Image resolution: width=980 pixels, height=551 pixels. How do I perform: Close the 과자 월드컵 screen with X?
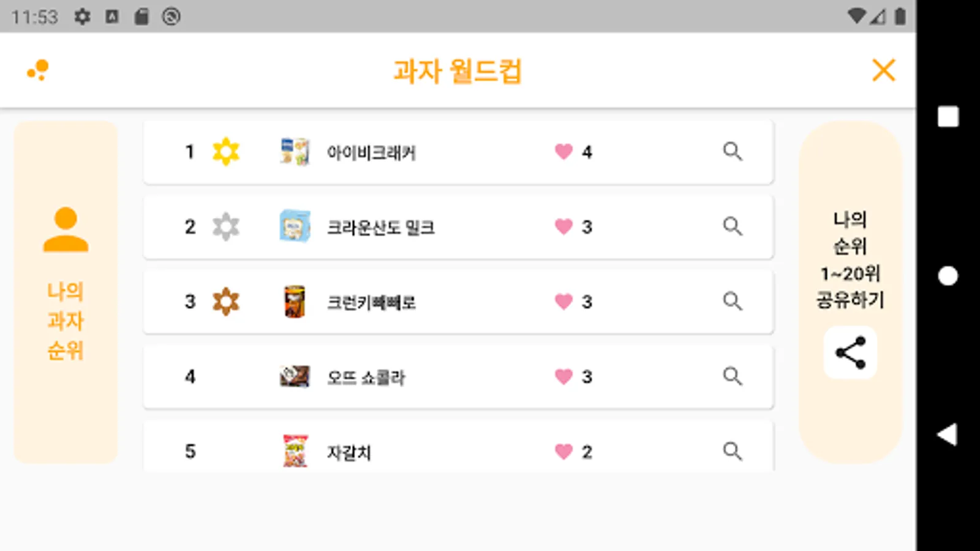(883, 70)
